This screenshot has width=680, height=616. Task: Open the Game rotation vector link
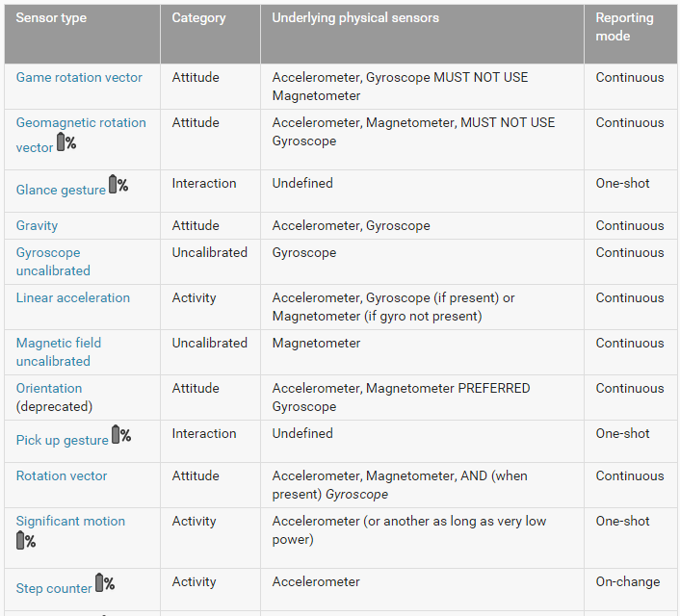click(x=79, y=77)
